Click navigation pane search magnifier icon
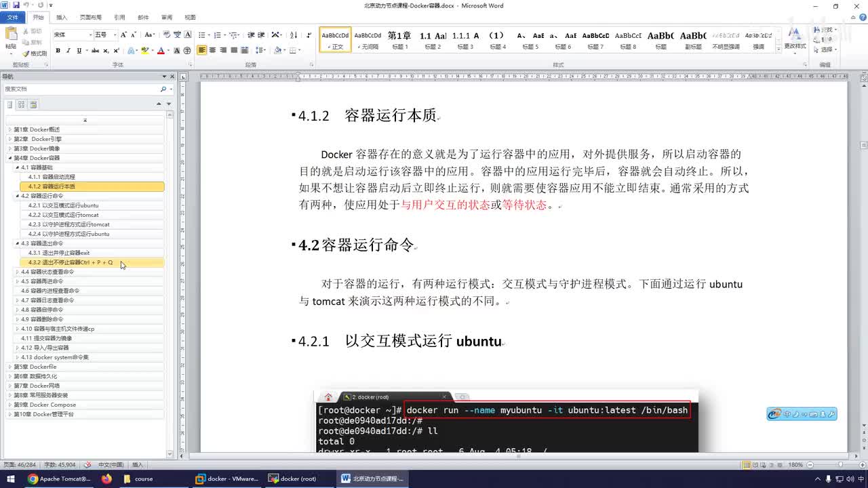The width and height of the screenshot is (868, 488). 163,89
